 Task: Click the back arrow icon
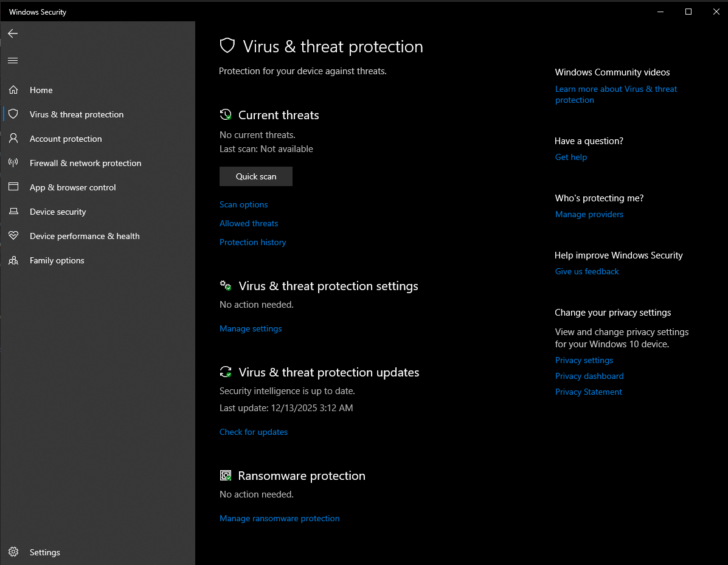click(x=13, y=33)
